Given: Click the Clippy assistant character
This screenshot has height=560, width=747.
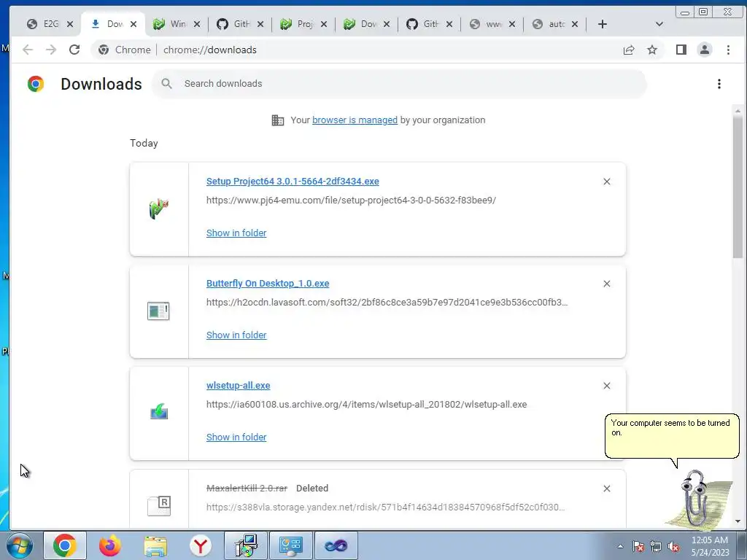Looking at the screenshot, I should click(x=700, y=499).
